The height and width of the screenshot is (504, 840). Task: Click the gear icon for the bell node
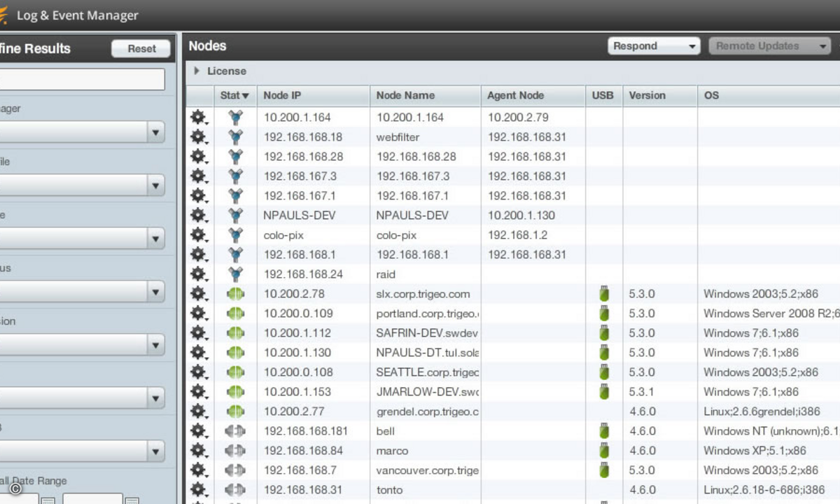point(199,431)
